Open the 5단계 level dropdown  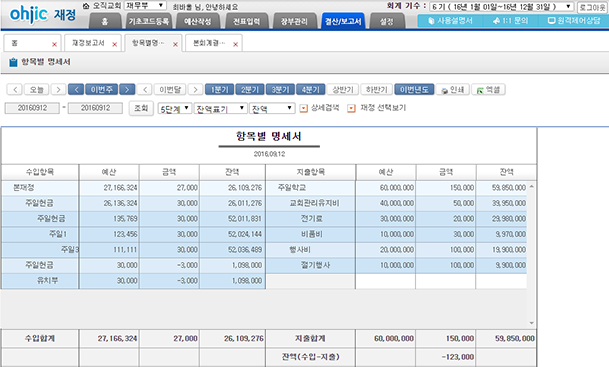175,108
